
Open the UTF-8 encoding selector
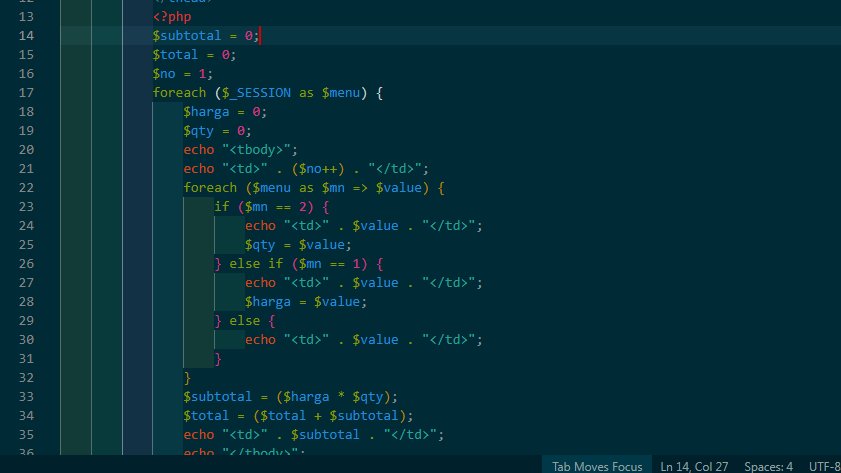coord(824,466)
